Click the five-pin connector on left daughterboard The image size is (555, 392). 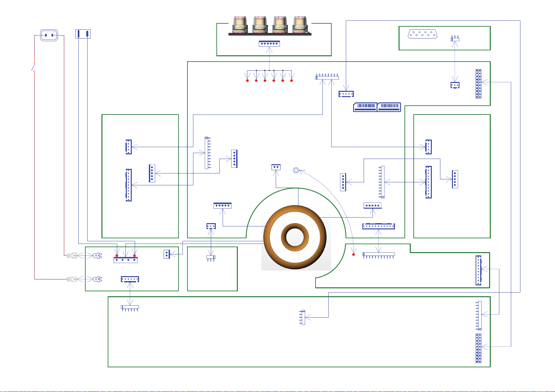tap(152, 173)
